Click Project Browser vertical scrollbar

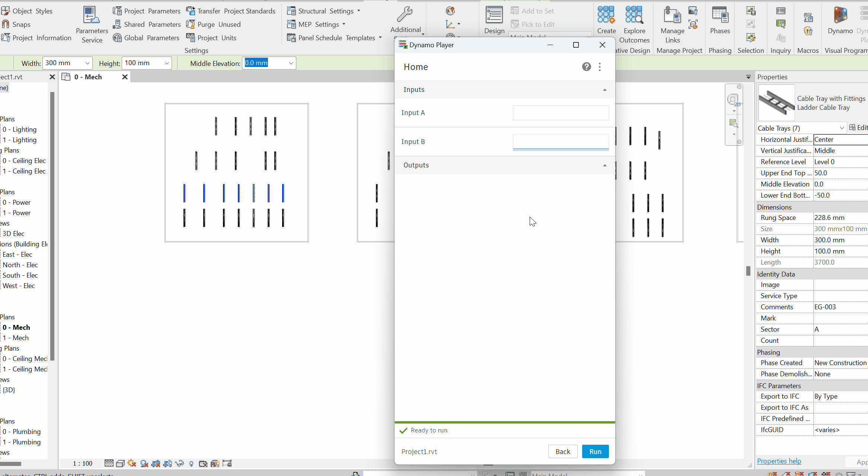point(52,226)
